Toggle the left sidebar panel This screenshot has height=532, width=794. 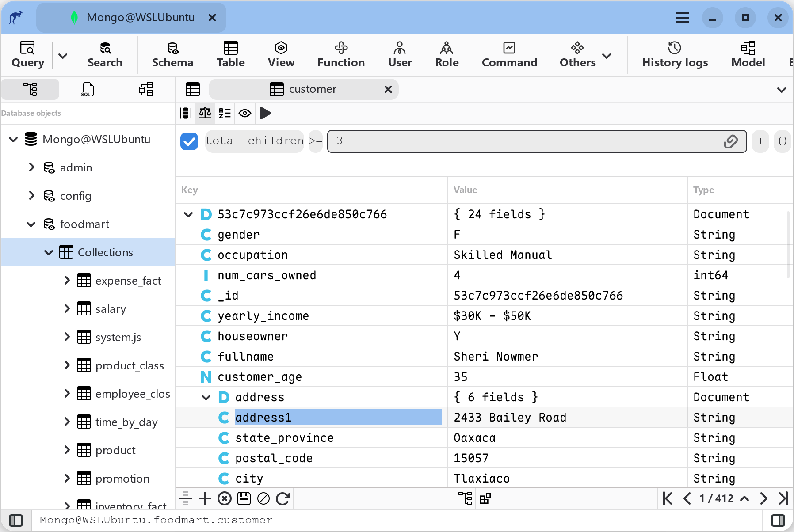[x=16, y=521]
